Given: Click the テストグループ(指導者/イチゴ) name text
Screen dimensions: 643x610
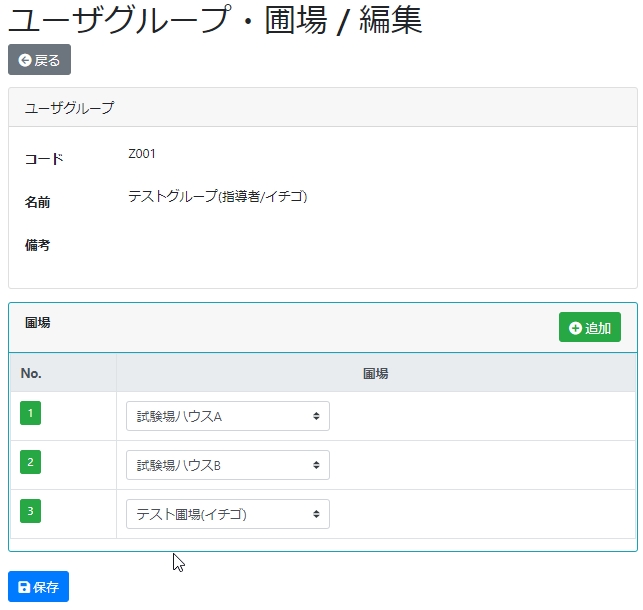Looking at the screenshot, I should click(x=218, y=196).
